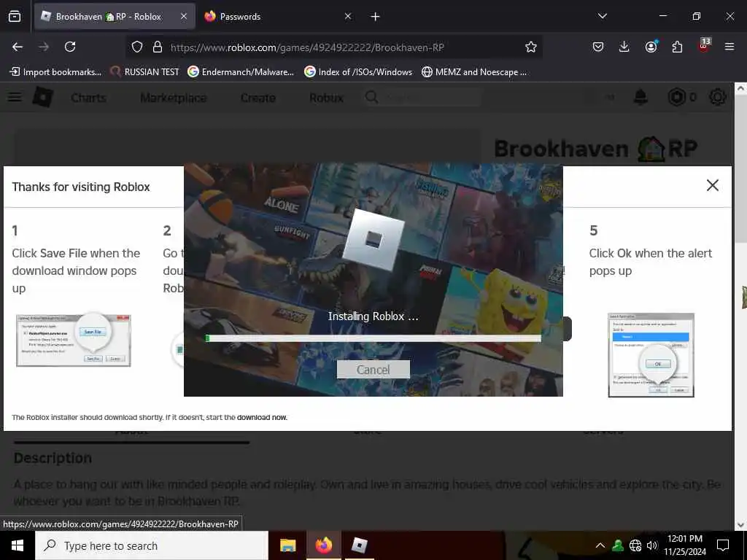747x560 pixels.
Task: Open the Windows Start menu
Action: click(18, 545)
